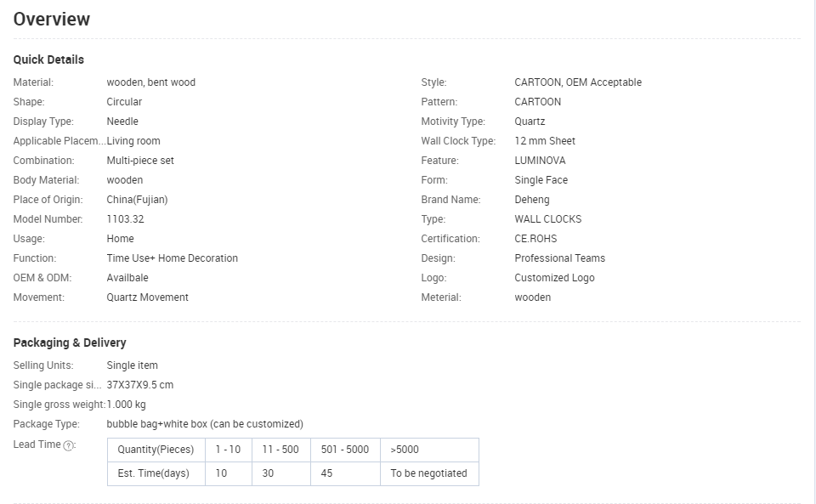Click the Packaging & Delivery section title
Screen dimensions: 816x504
pos(70,343)
